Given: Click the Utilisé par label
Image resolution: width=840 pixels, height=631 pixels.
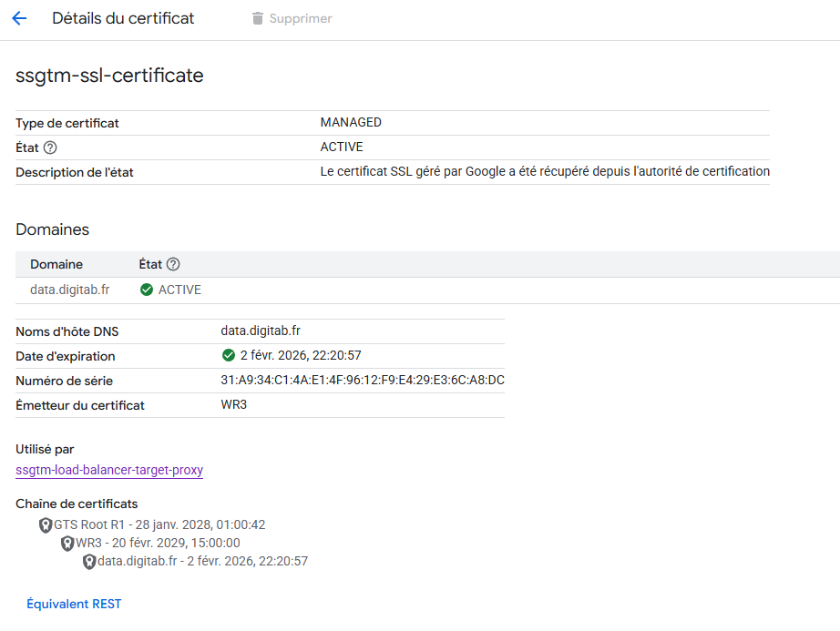Looking at the screenshot, I should tap(45, 450).
